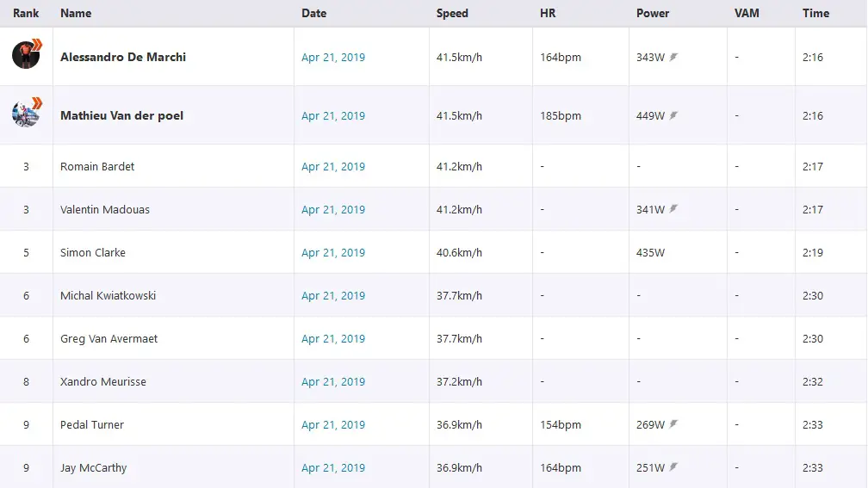The height and width of the screenshot is (488, 868).
Task: Click the 185bpm heart rate value
Action: pos(561,115)
